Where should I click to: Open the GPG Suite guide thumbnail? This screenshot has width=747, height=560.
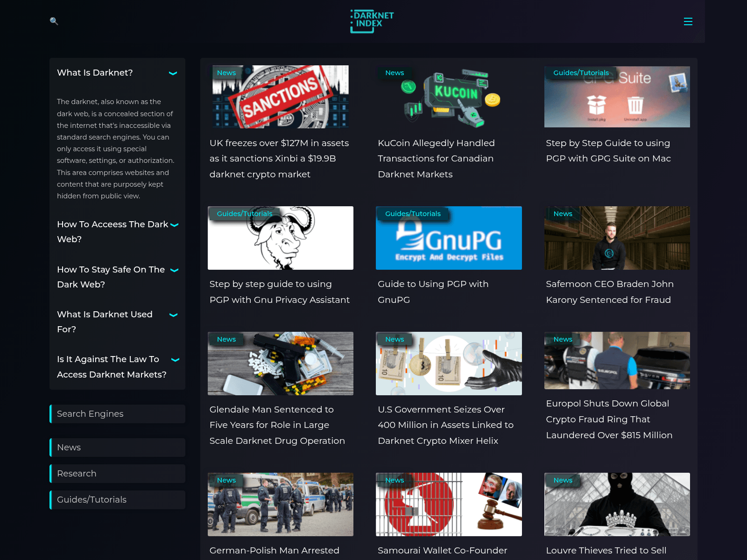(617, 97)
